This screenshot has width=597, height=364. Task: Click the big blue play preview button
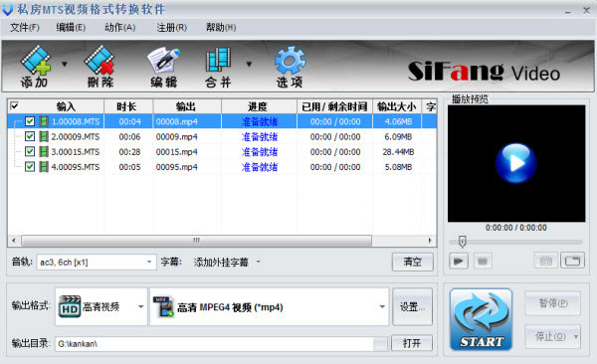coord(515,163)
